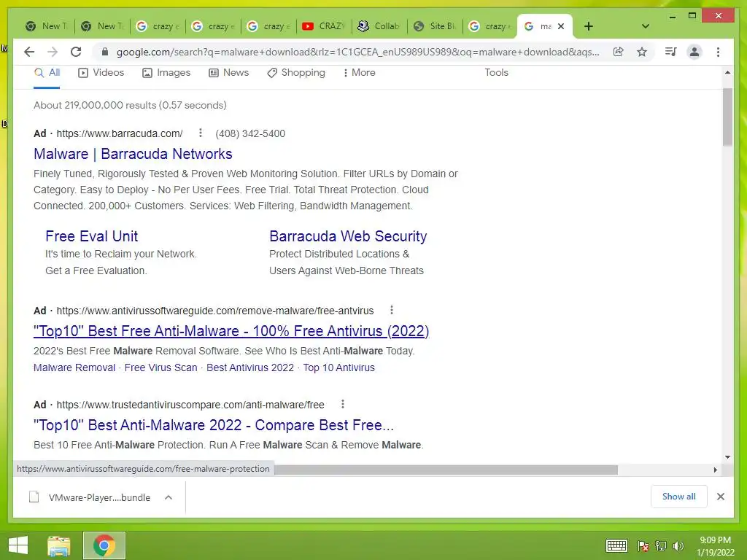Open the touch keyboard tray icon
747x560 pixels.
coord(616,545)
